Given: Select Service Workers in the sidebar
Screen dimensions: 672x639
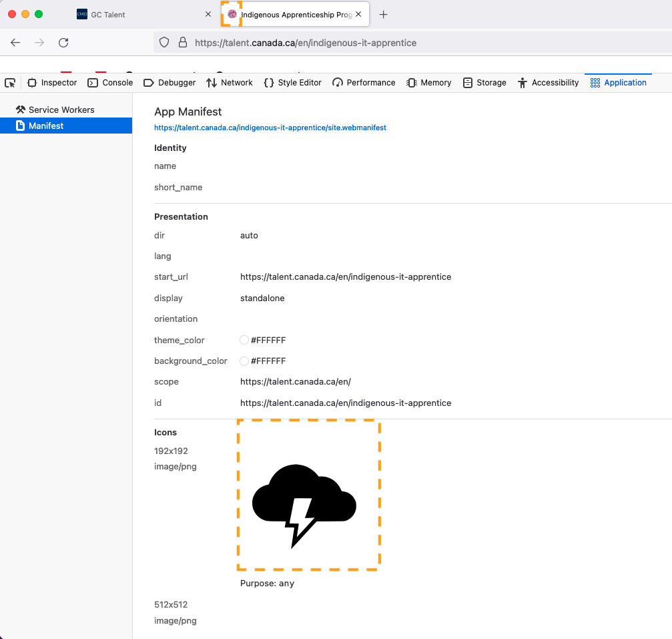Looking at the screenshot, I should tap(66, 110).
